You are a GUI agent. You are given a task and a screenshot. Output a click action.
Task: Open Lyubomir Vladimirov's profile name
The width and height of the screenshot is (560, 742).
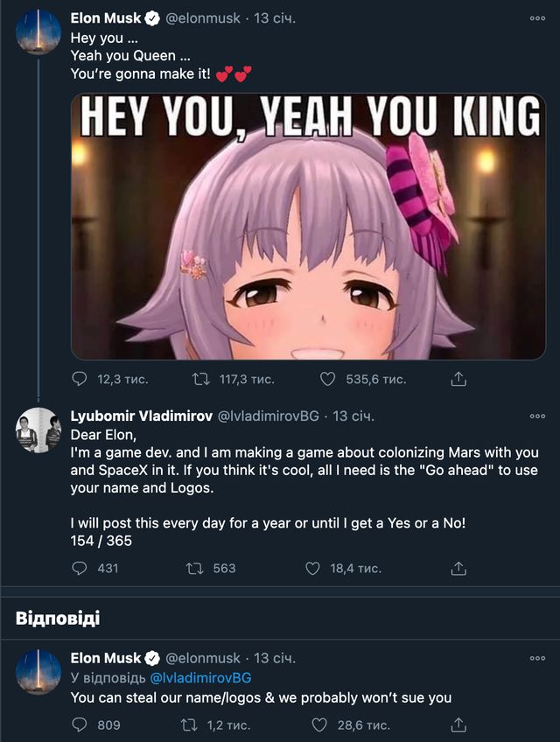point(141,416)
